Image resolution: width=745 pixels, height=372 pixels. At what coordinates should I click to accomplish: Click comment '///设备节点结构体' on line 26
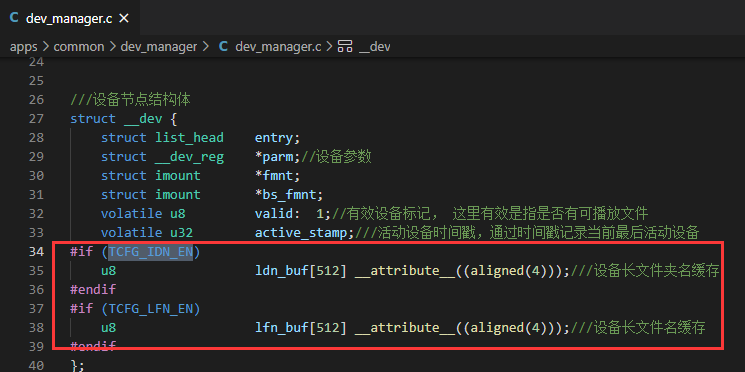tap(131, 100)
